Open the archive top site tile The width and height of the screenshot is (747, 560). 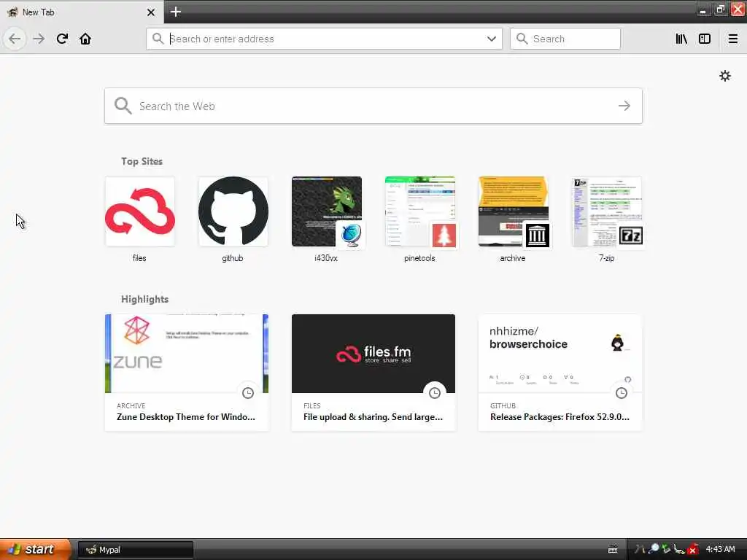coord(513,212)
